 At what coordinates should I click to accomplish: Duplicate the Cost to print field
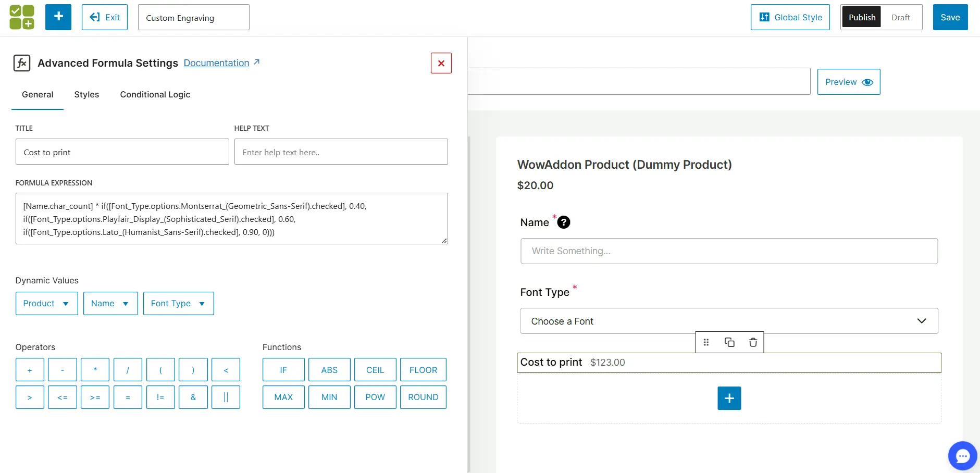pos(729,342)
